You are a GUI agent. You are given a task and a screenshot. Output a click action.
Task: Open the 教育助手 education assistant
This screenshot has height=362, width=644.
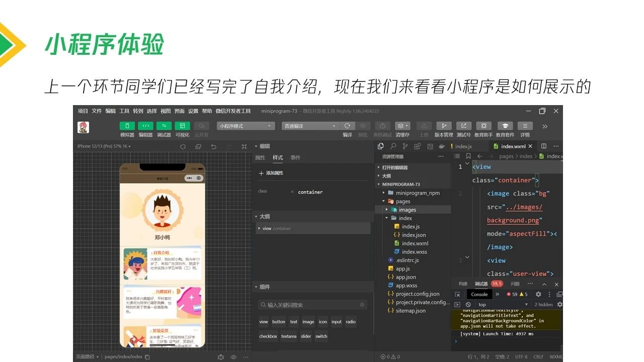484,126
